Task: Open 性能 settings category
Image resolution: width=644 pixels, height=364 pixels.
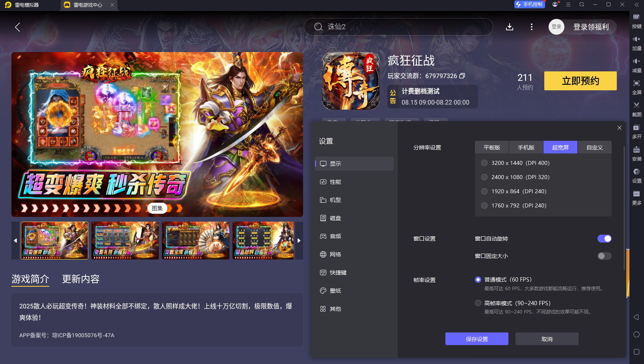Action: point(354,182)
